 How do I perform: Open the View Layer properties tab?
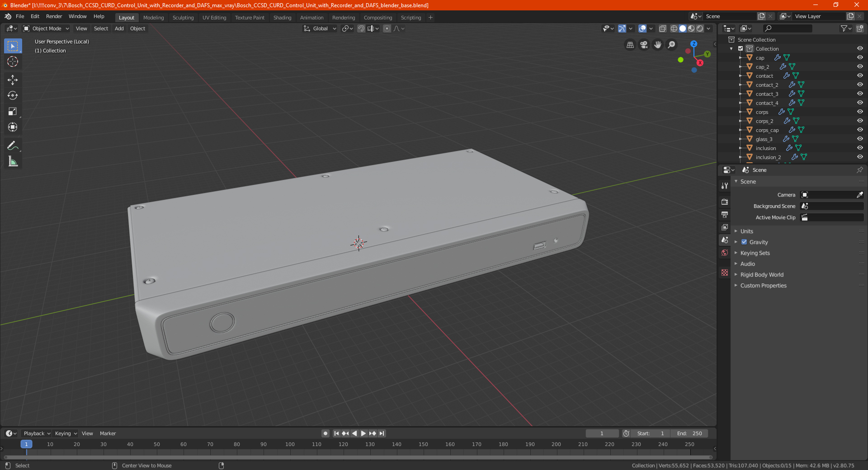725,227
